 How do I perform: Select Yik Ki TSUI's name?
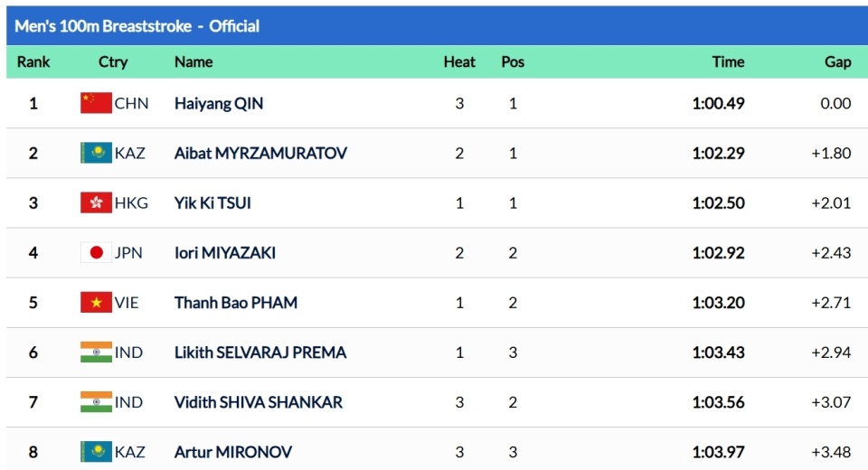tap(212, 202)
